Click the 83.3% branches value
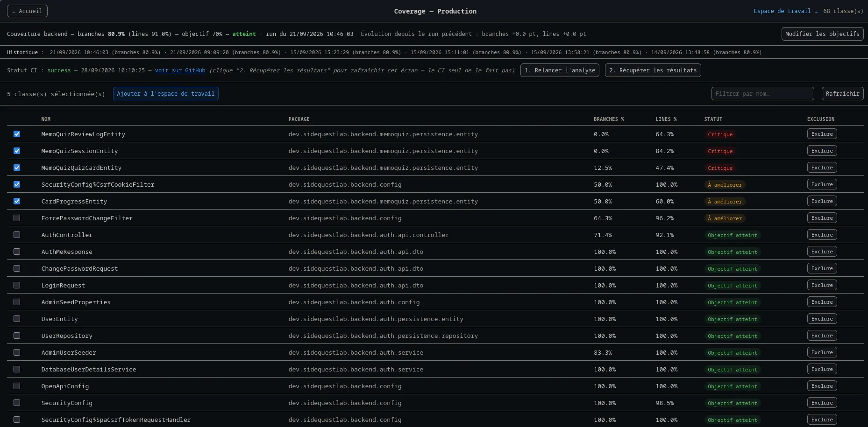The width and height of the screenshot is (868, 427). [603, 352]
